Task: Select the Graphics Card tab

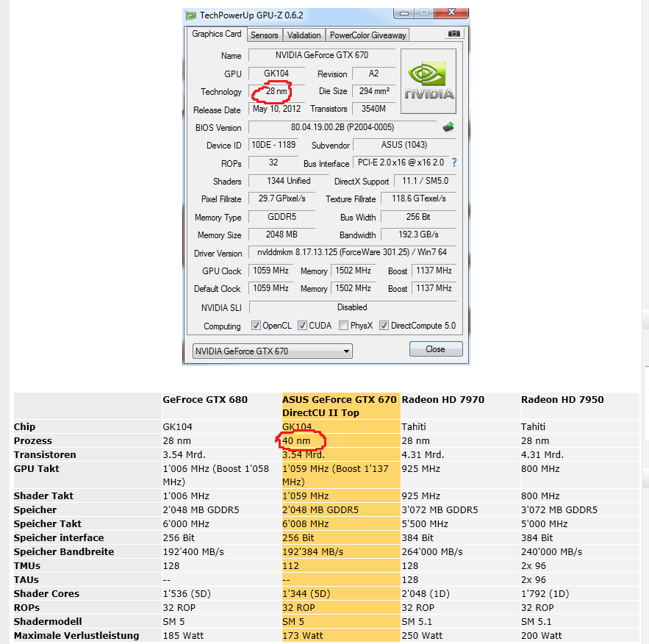Action: coord(216,34)
